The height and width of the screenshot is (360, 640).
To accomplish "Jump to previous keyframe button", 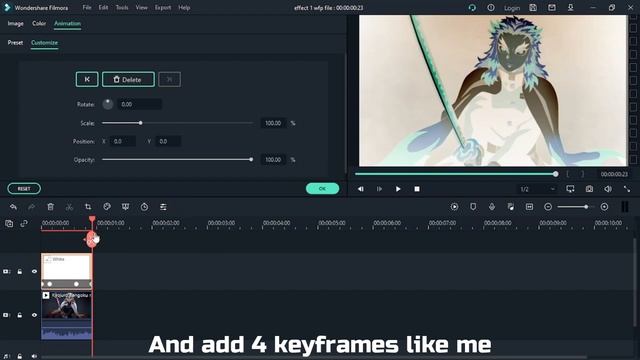I will (x=87, y=80).
